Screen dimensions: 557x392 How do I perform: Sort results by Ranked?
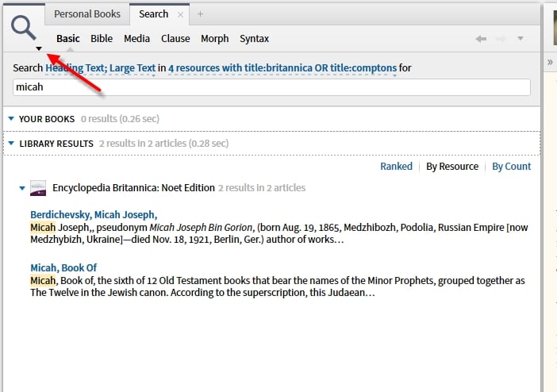[396, 167]
